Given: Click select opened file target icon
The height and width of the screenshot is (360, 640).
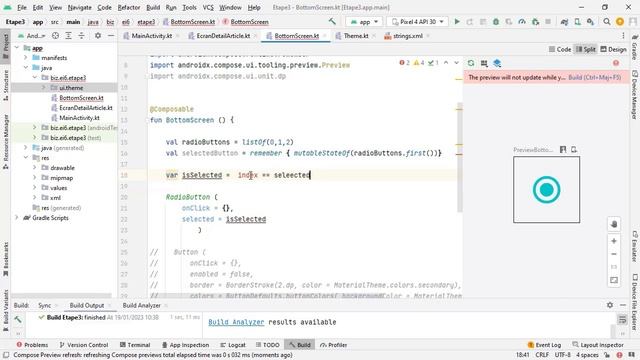Looking at the screenshot, I should (x=56, y=36).
